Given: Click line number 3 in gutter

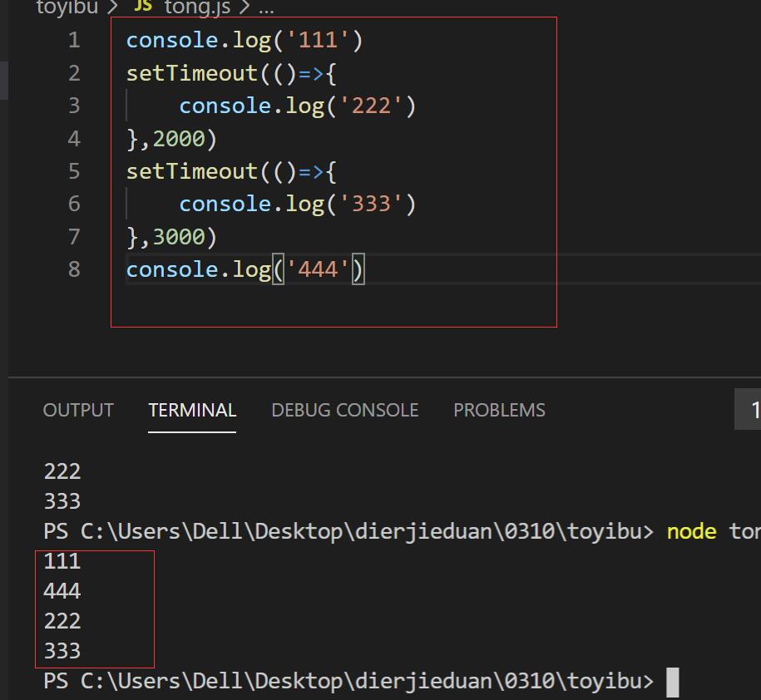Looking at the screenshot, I should 74,106.
